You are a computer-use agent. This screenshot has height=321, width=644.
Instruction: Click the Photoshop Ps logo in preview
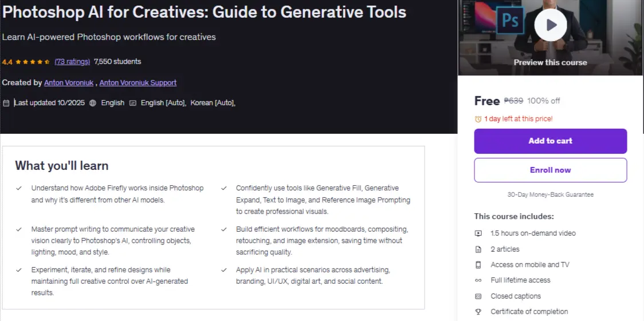[x=510, y=21]
